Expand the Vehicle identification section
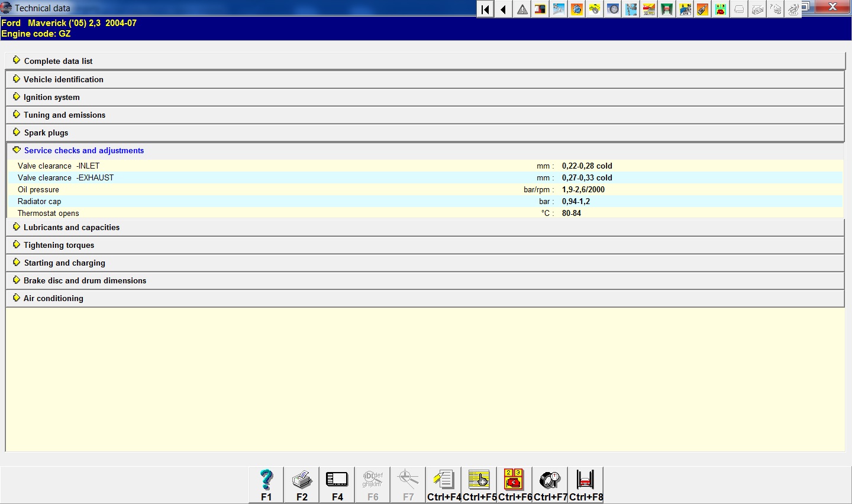The height and width of the screenshot is (504, 852). [x=63, y=79]
